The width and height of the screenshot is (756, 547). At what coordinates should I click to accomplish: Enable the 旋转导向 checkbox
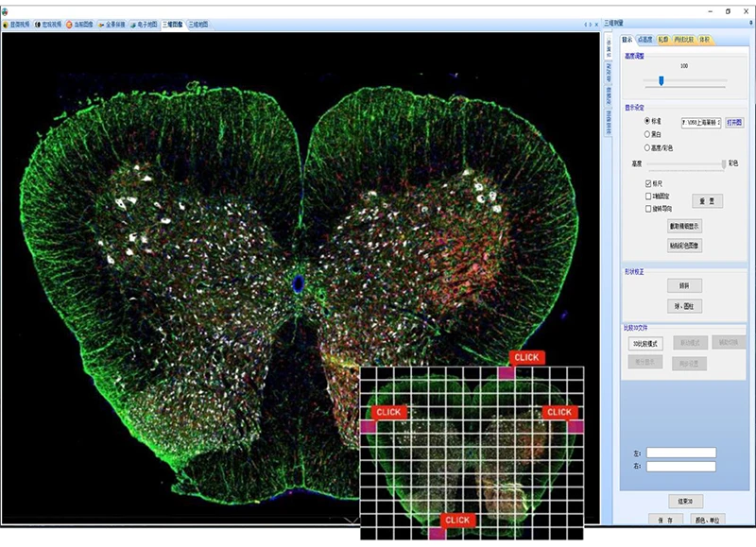tap(647, 208)
